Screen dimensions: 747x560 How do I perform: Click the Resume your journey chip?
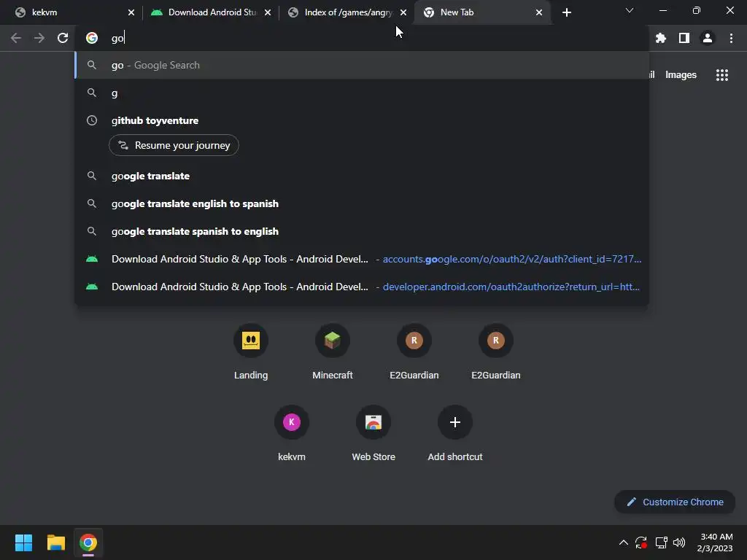point(174,145)
